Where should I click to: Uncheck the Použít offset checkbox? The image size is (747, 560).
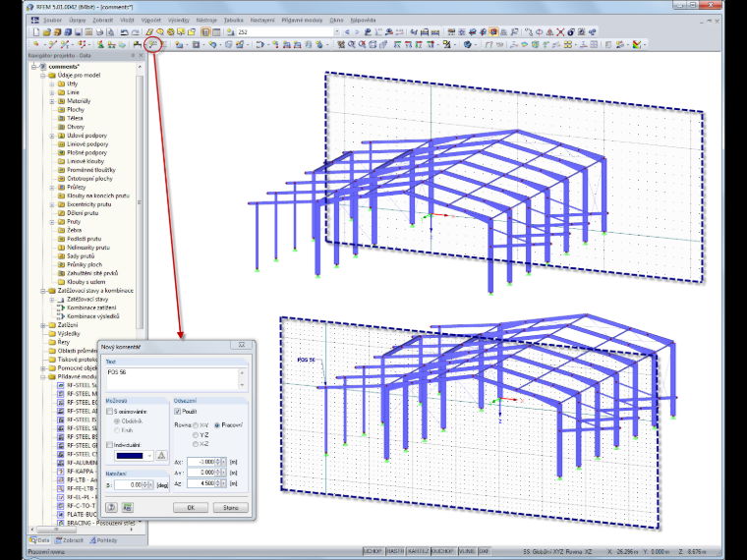[178, 412]
